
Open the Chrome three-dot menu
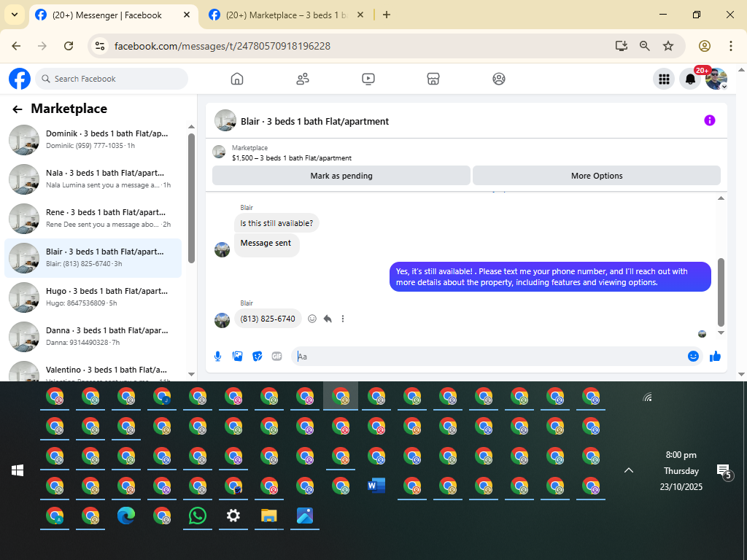[731, 46]
